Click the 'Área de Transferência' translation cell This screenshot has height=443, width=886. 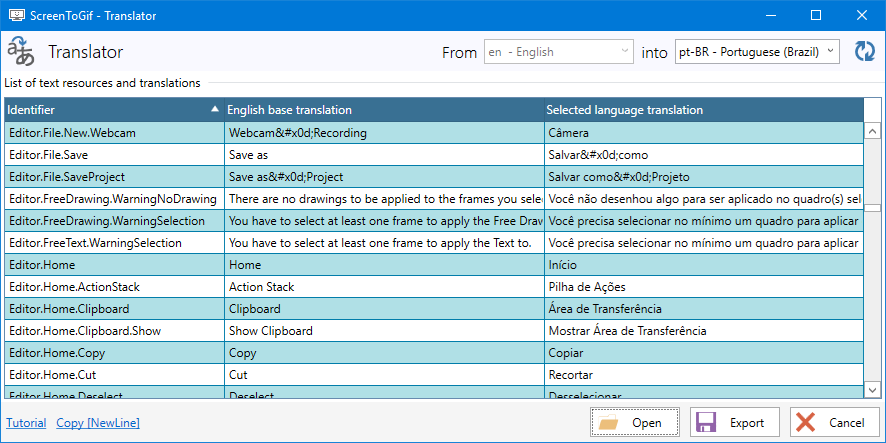click(x=703, y=309)
